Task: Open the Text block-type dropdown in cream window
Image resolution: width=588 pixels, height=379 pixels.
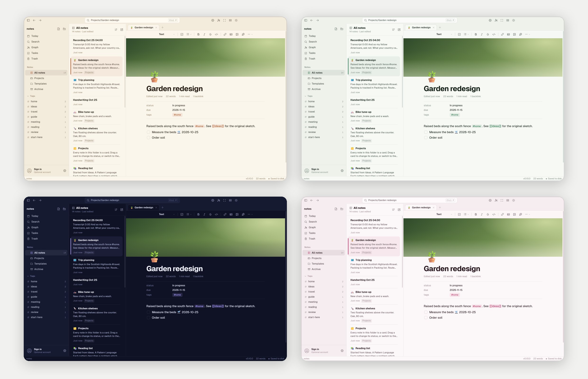Action: click(x=167, y=34)
